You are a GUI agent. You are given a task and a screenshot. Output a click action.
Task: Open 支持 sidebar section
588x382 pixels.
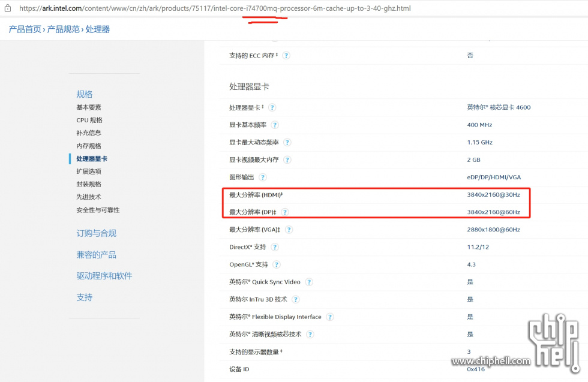click(85, 297)
